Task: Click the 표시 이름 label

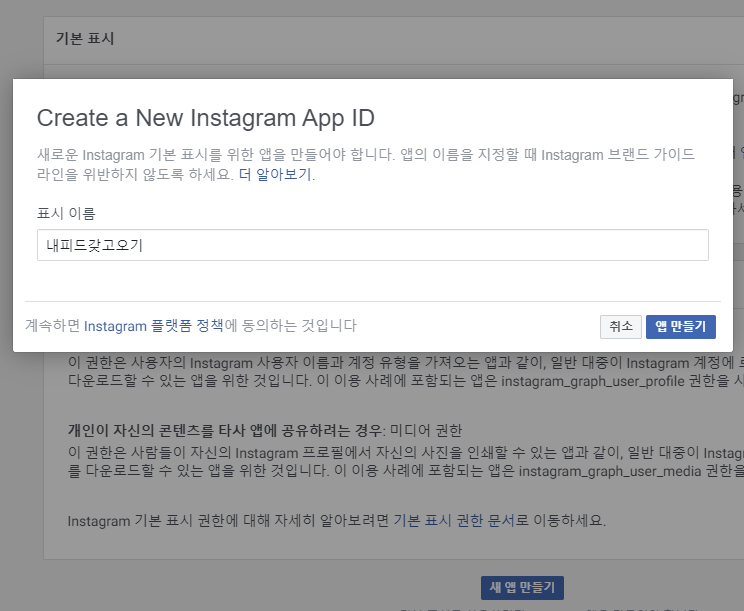Action: click(x=66, y=213)
